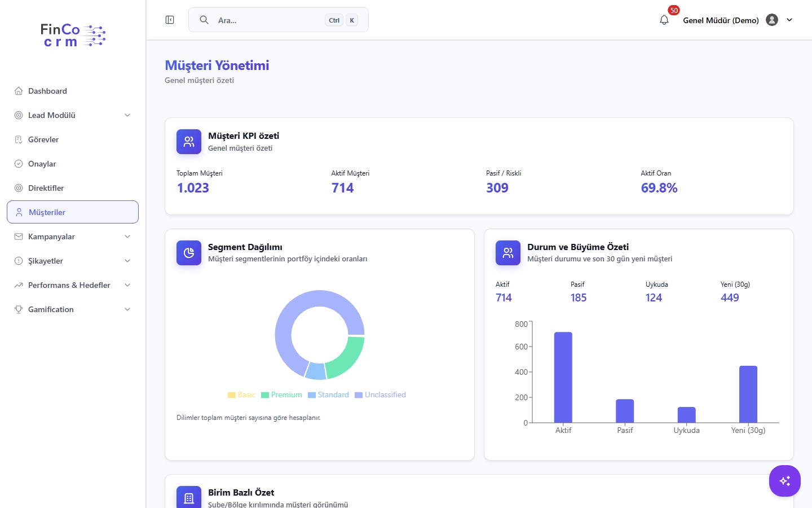Screen dimensions: 812x508
Task: Click the search magnifier icon
Action: pyautogui.click(x=204, y=20)
